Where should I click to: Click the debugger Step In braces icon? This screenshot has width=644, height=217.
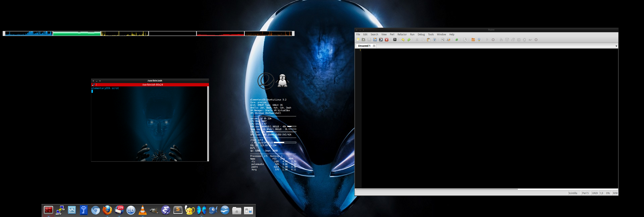[x=501, y=40]
